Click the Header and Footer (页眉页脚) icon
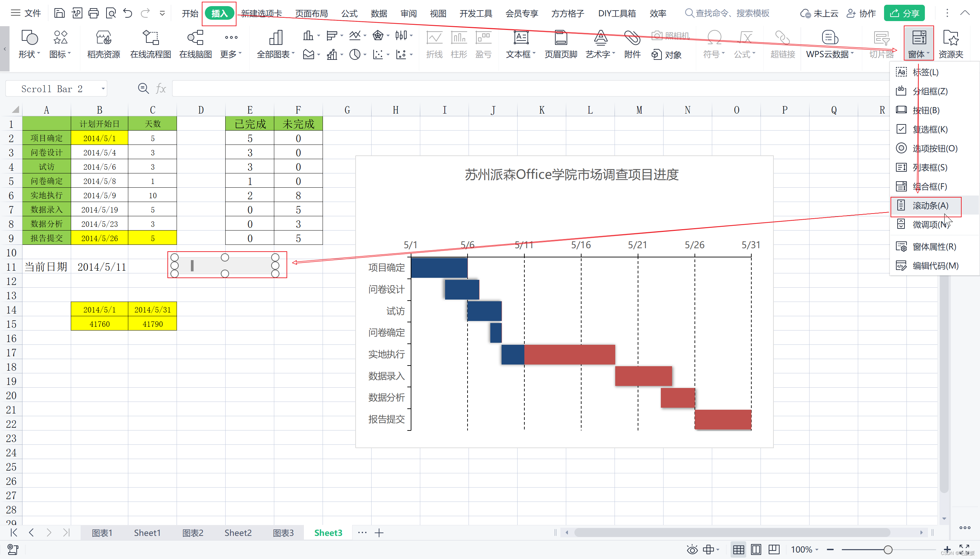This screenshot has height=559, width=980. (x=560, y=38)
